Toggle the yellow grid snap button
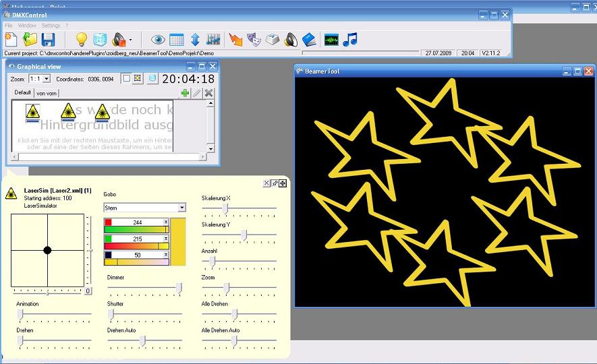Image resolution: width=597 pixels, height=364 pixels. (x=138, y=79)
